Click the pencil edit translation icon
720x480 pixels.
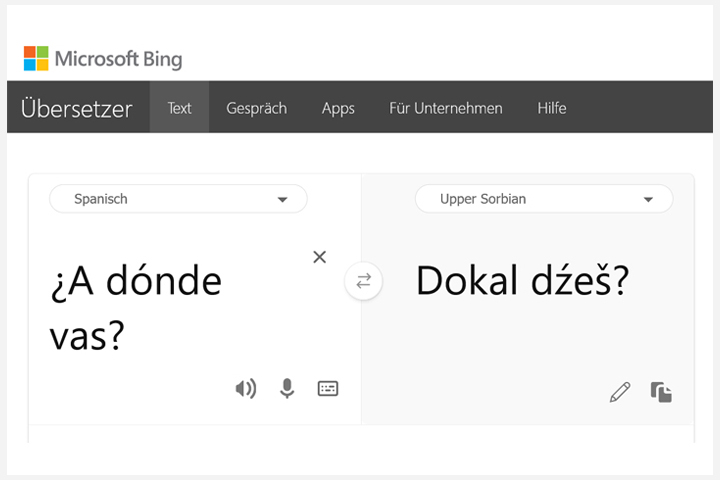point(620,392)
